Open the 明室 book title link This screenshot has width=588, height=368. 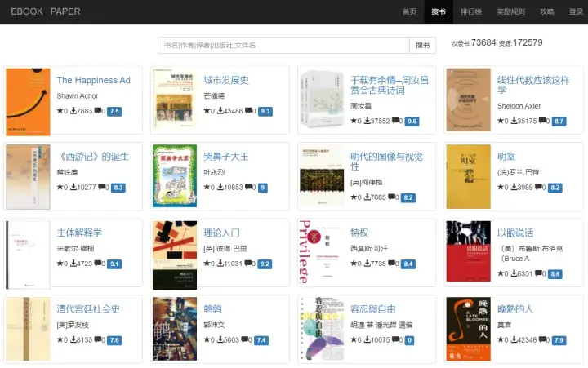click(x=506, y=157)
